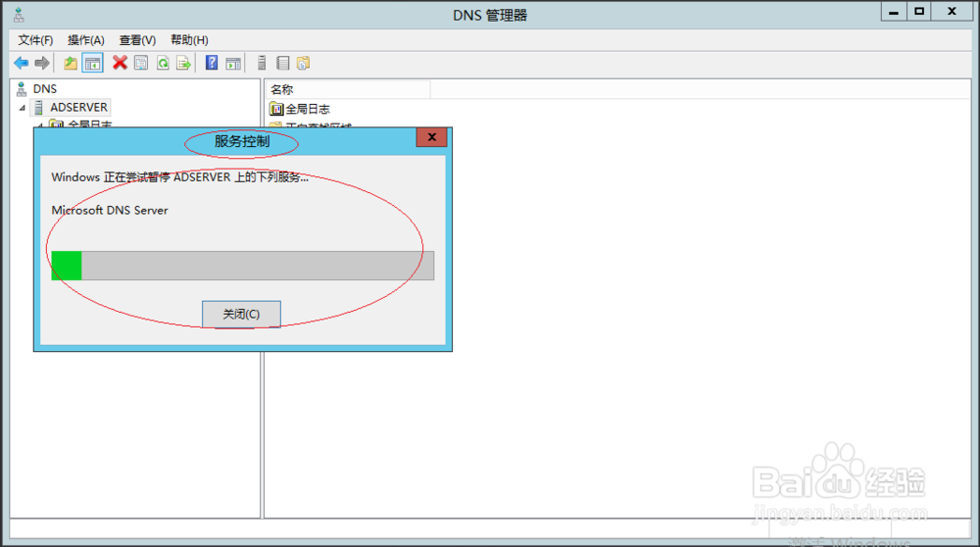980x547 pixels.
Task: Click the 关闭(C) button in the dialog
Action: click(x=241, y=314)
